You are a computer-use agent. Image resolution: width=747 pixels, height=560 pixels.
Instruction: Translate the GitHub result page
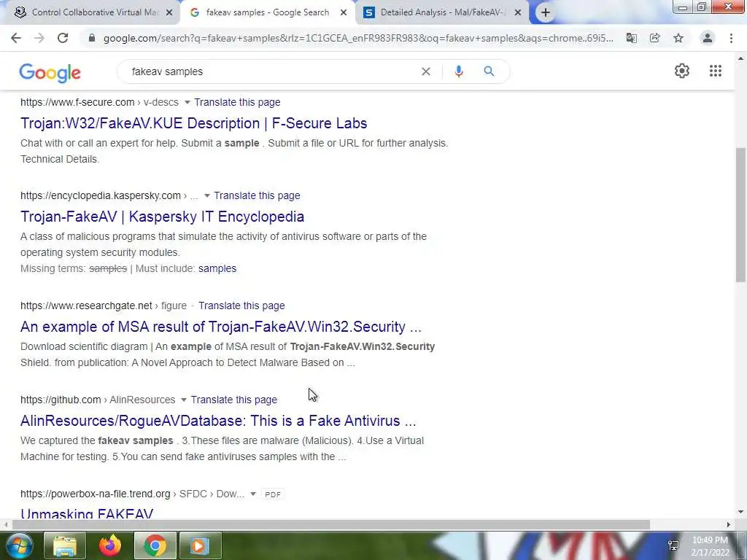coord(234,400)
